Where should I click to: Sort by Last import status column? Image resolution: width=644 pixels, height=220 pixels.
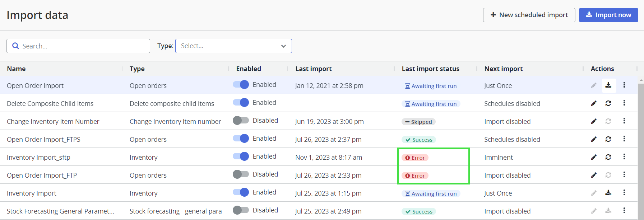click(x=430, y=69)
